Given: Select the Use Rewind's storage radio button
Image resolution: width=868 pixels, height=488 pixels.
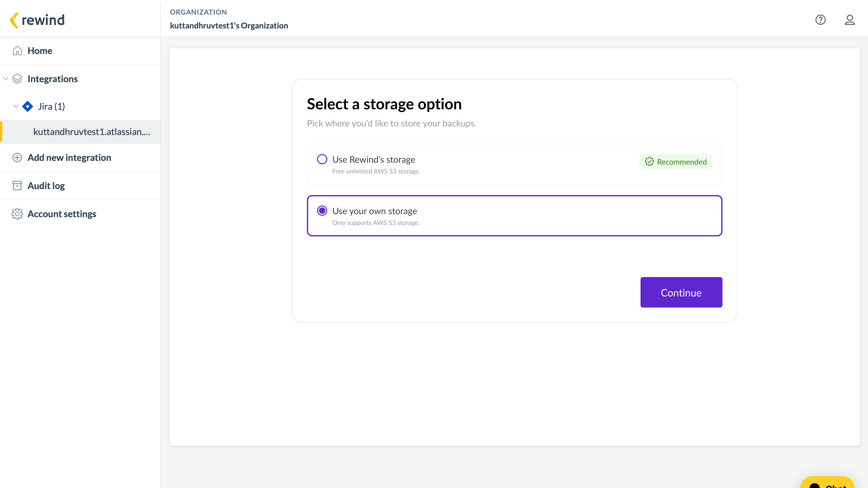Looking at the screenshot, I should 322,159.
